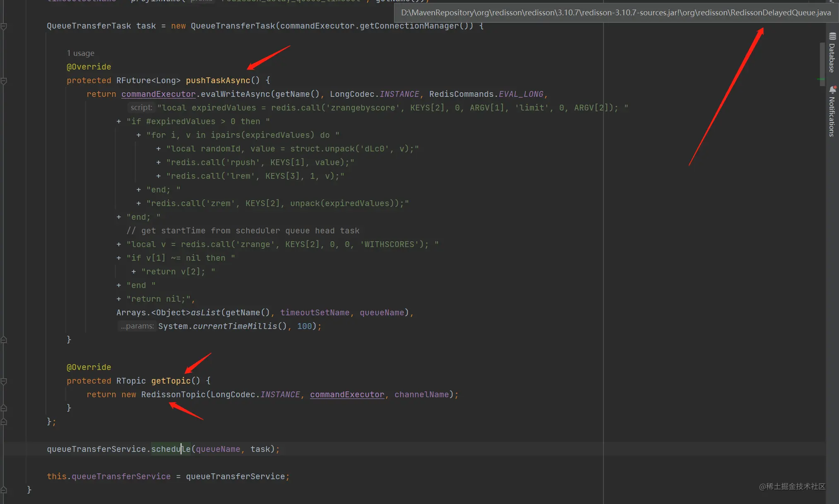Click the "get startTime from scheduler" comment
The height and width of the screenshot is (504, 839).
[243, 230]
